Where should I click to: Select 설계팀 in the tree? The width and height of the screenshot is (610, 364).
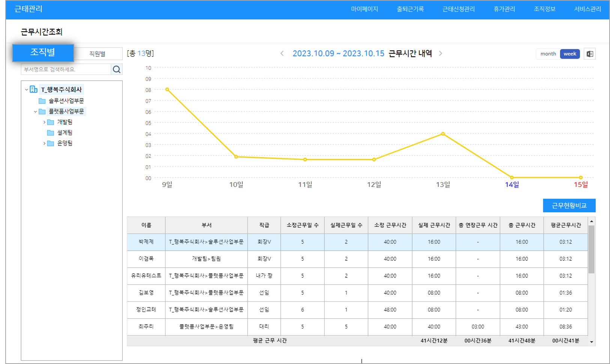pos(65,133)
